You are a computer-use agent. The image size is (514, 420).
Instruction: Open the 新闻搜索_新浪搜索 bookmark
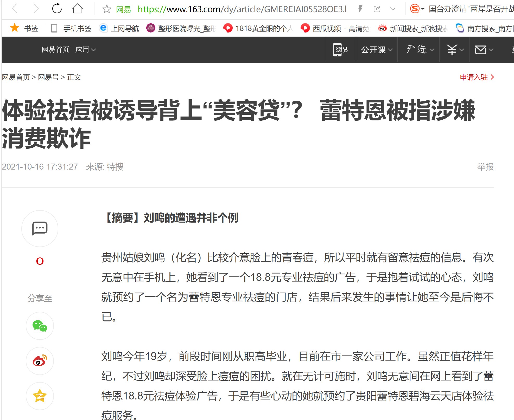tap(413, 28)
